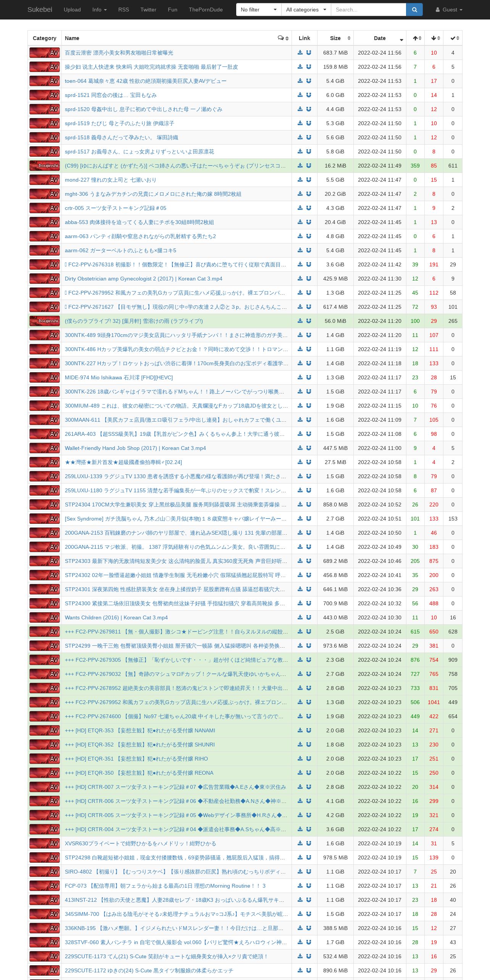Click seeders value 876 cell
490x980 pixels.
click(415, 660)
